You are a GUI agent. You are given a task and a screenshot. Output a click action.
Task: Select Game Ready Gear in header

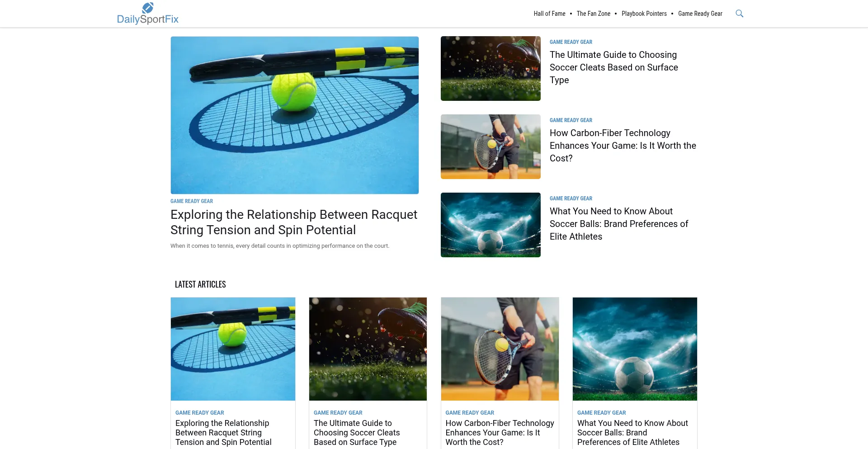(700, 14)
